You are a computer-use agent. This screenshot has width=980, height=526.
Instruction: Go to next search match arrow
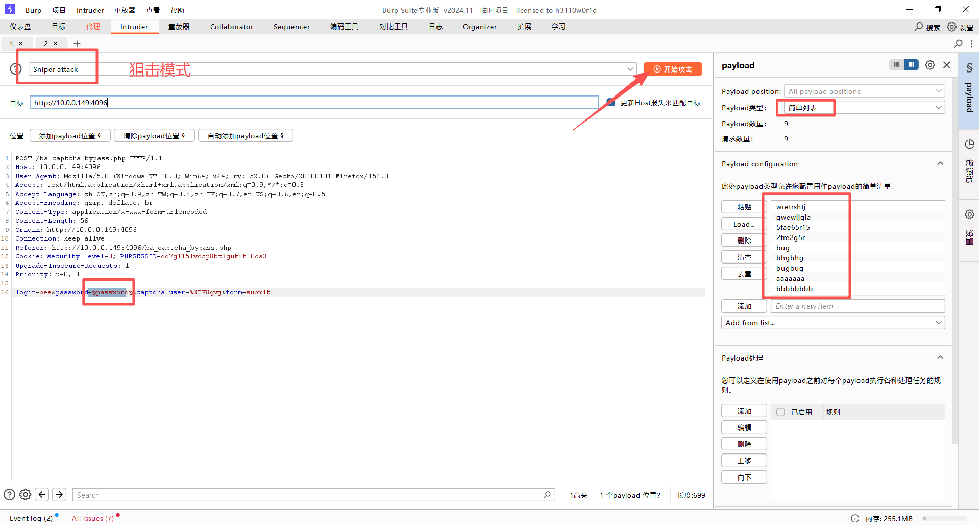click(59, 494)
